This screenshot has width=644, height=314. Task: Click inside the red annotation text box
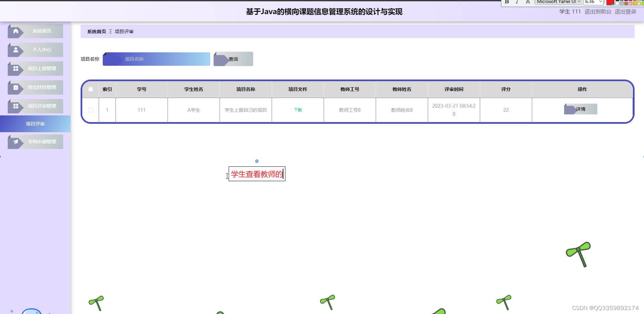pyautogui.click(x=257, y=174)
